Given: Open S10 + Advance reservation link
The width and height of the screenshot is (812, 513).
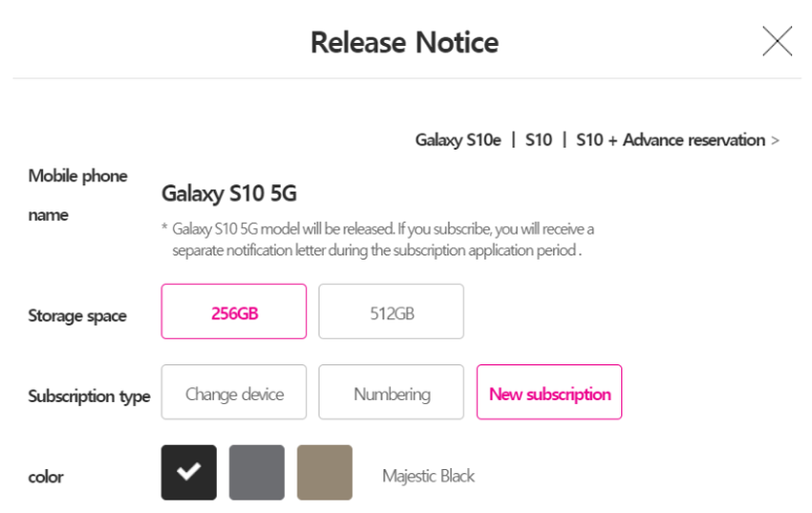Looking at the screenshot, I should pos(671,140).
